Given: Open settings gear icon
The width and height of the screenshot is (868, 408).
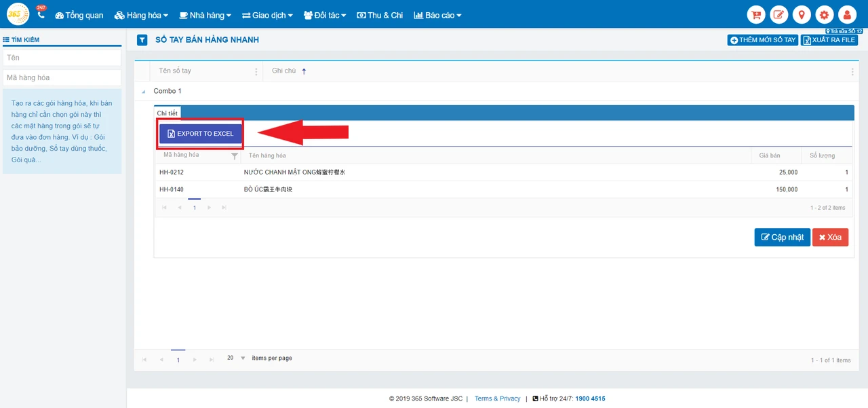Looking at the screenshot, I should [x=825, y=15].
